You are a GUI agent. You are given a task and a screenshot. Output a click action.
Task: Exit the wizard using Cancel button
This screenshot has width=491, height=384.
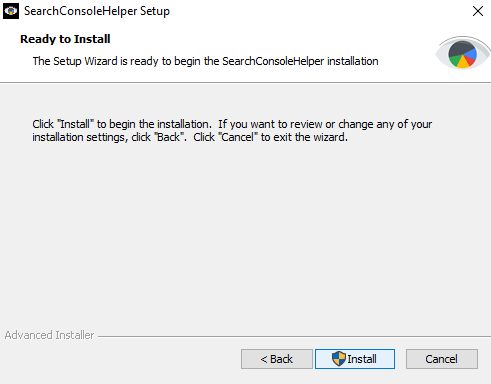[x=442, y=359]
